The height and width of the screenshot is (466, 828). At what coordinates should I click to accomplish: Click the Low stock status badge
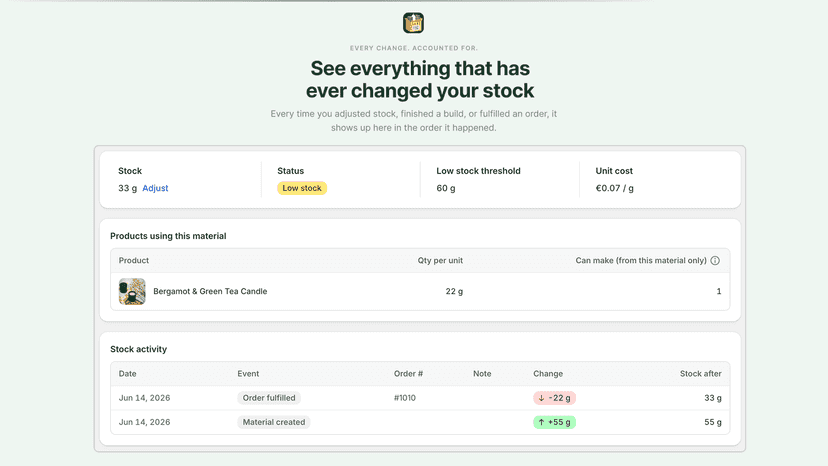[x=302, y=188]
